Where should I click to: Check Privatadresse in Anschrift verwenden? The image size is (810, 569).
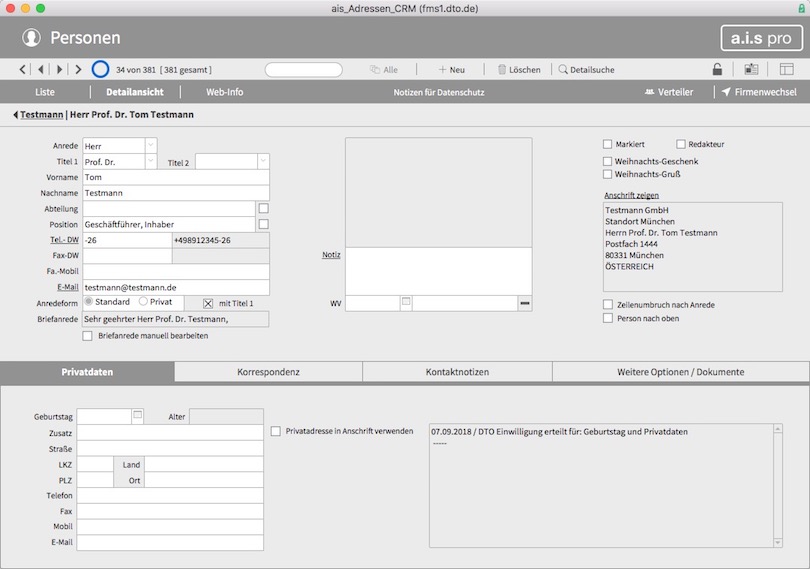pyautogui.click(x=276, y=431)
